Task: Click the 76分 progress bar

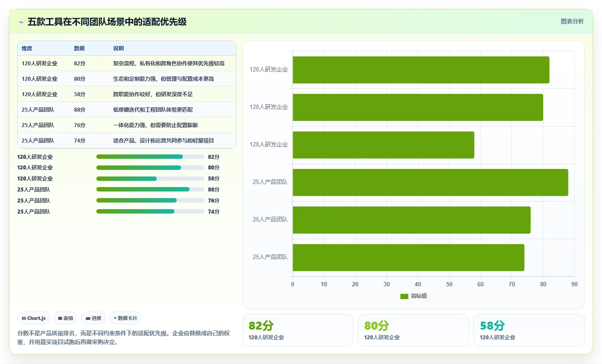Action: click(150, 200)
